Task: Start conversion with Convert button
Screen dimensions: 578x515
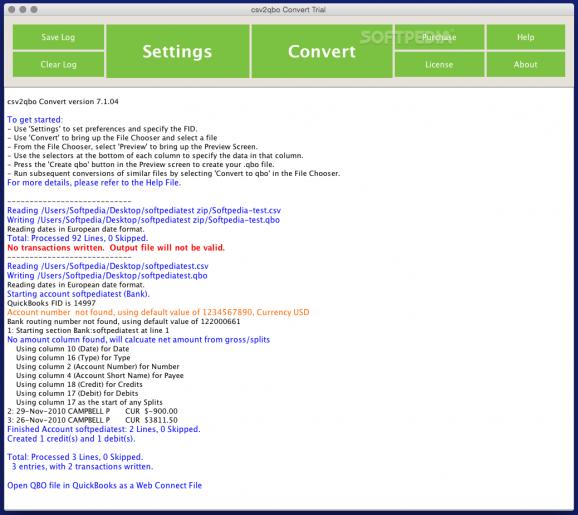Action: click(322, 51)
